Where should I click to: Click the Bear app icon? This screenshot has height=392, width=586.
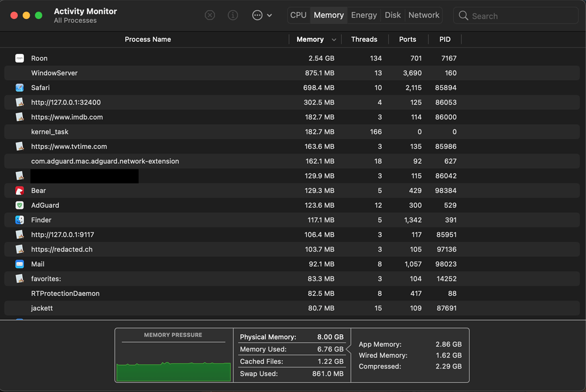pyautogui.click(x=18, y=190)
